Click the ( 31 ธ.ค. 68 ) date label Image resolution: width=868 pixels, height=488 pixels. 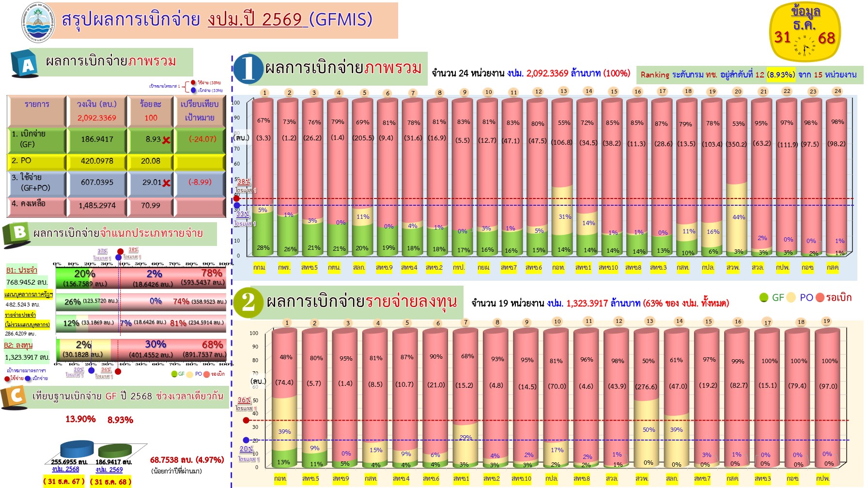pyautogui.click(x=110, y=482)
